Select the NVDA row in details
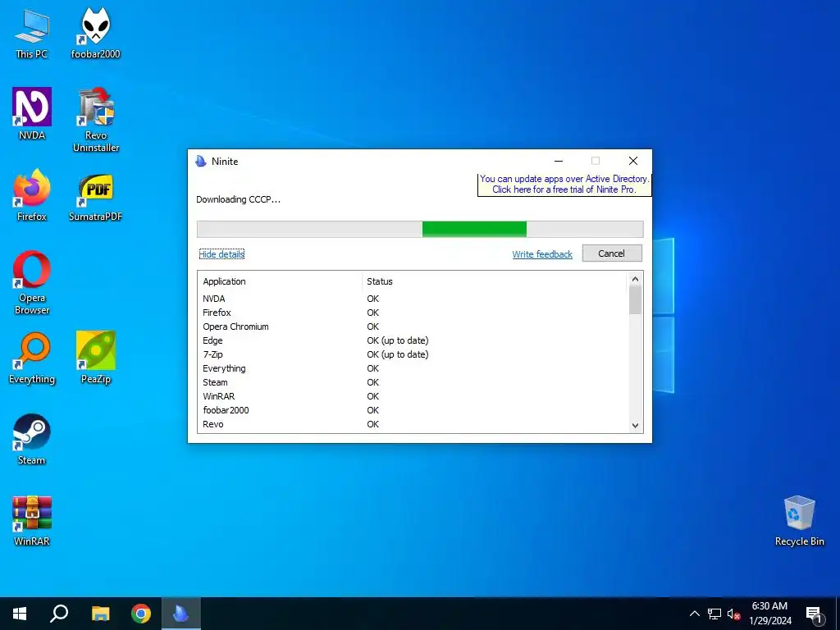Screen dimensions: 840x630 [x=413, y=299]
